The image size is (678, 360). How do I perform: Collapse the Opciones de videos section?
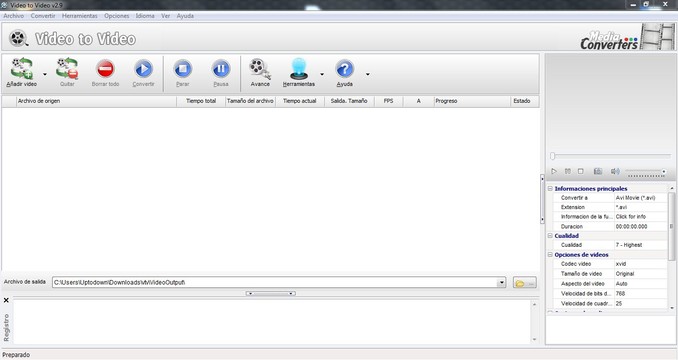click(550, 255)
